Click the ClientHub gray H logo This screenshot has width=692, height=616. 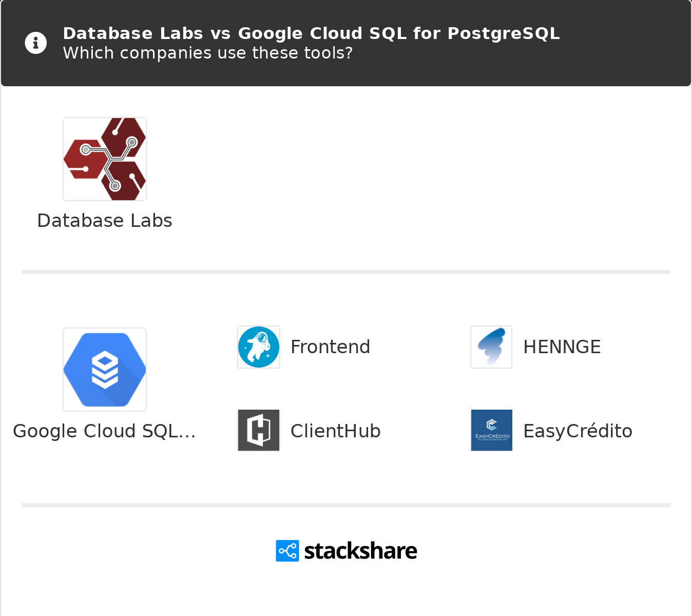tap(259, 430)
